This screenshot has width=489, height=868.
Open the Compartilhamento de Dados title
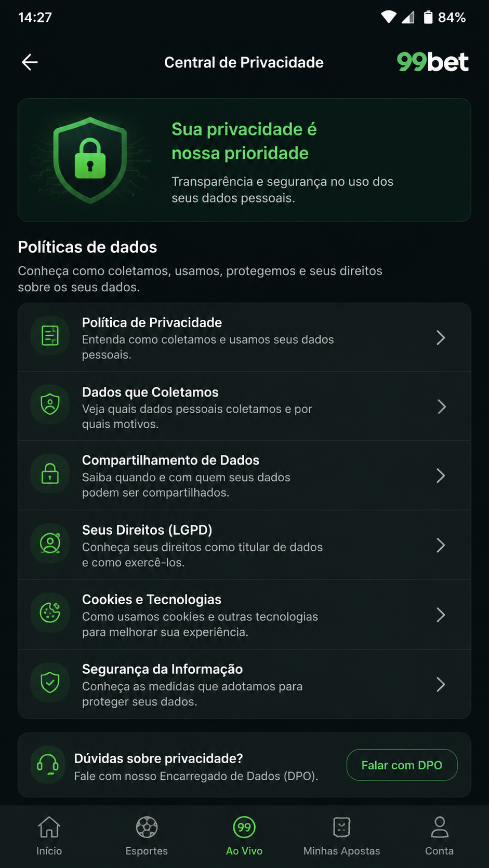pos(170,460)
